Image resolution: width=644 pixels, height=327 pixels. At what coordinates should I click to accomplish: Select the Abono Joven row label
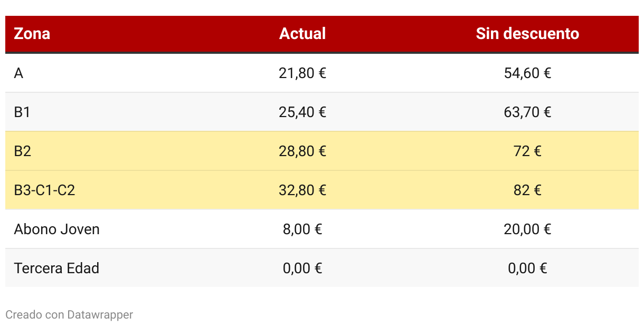click(x=57, y=229)
